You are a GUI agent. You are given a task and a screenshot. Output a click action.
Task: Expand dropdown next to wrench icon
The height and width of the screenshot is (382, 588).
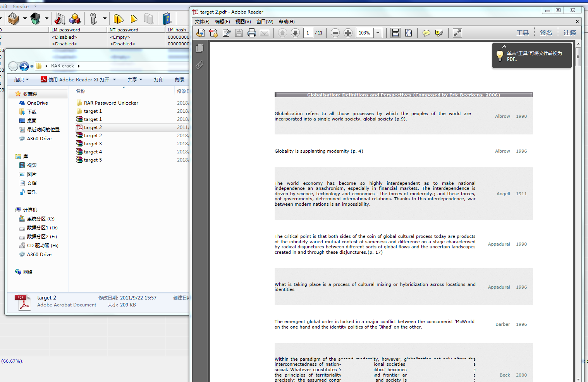point(105,18)
